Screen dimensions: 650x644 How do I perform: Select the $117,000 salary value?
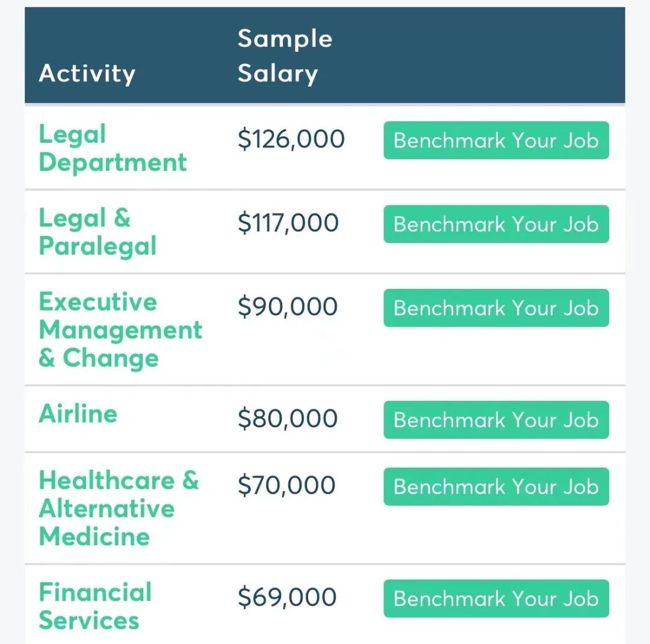288,223
